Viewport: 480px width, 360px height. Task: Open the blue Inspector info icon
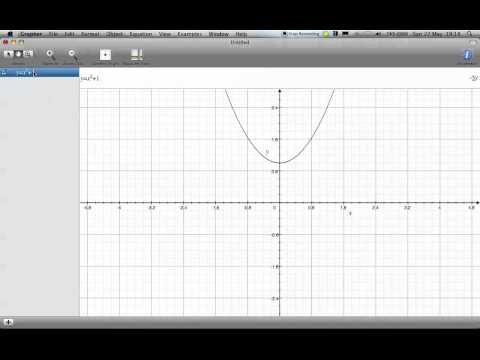click(x=468, y=55)
